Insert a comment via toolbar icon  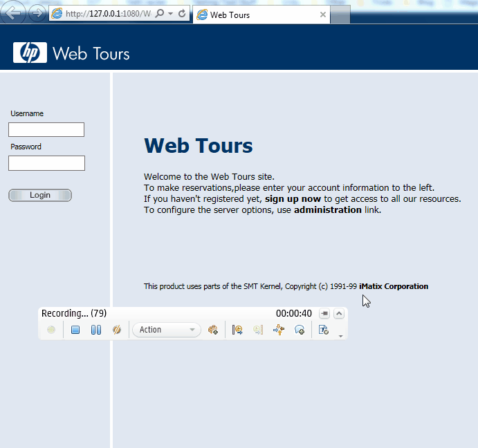[300, 330]
